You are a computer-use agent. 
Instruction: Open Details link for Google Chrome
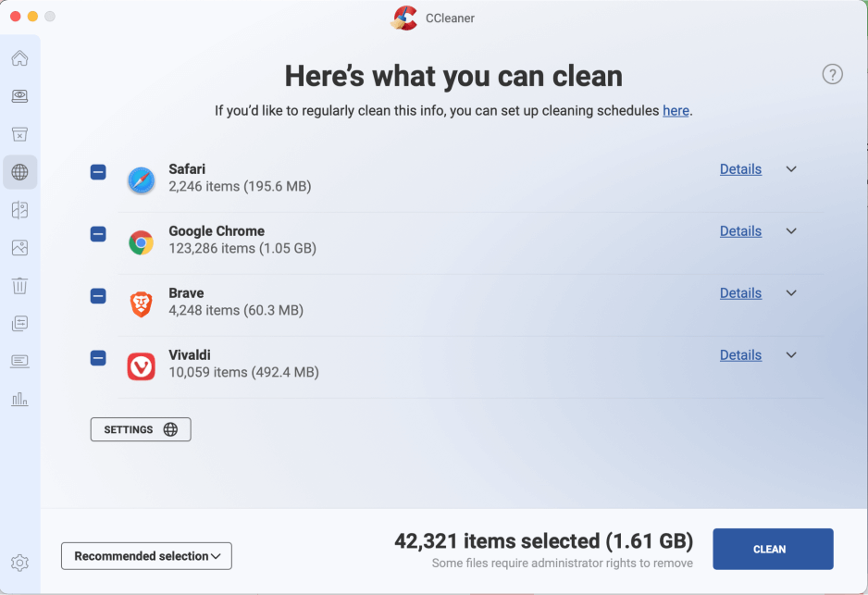[x=740, y=231]
